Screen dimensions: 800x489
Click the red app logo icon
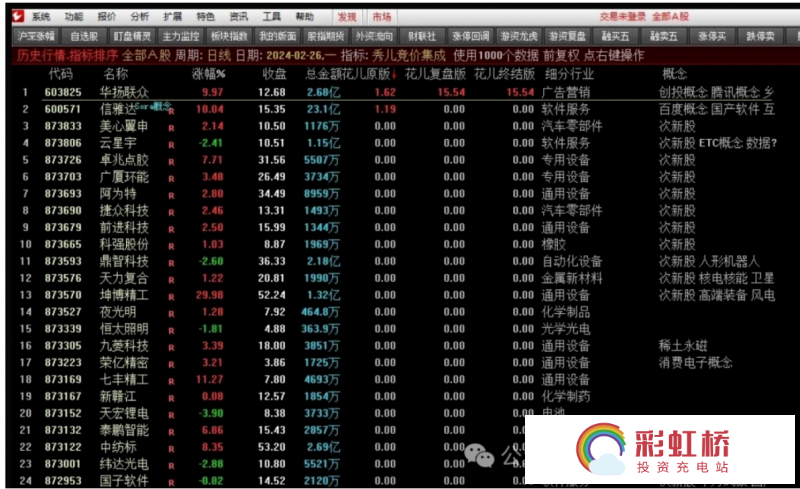click(13, 17)
